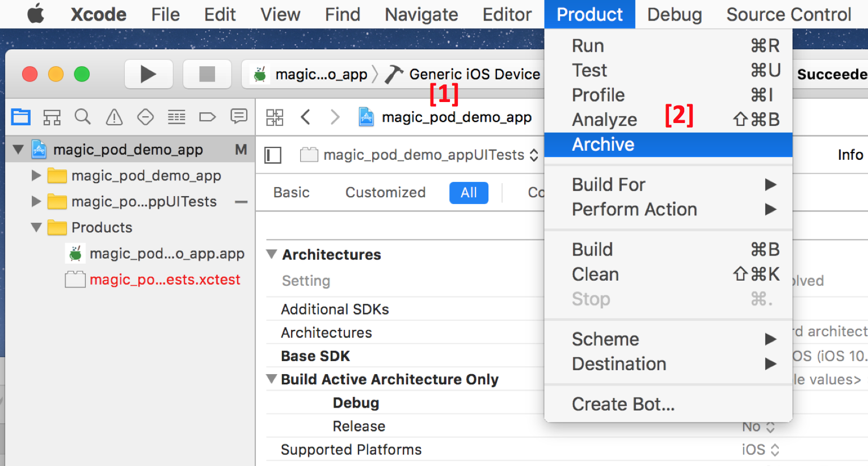The width and height of the screenshot is (868, 466).
Task: Click the Run (play) toolbar button
Action: [149, 74]
